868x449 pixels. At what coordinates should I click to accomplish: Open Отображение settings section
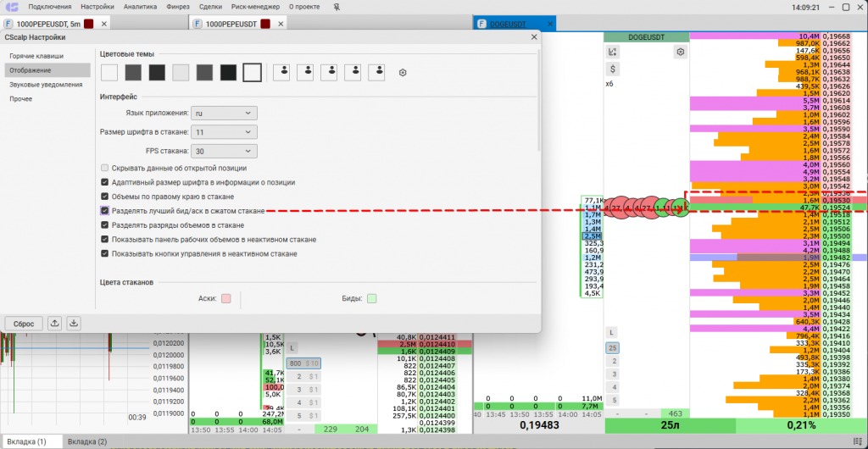(47, 70)
